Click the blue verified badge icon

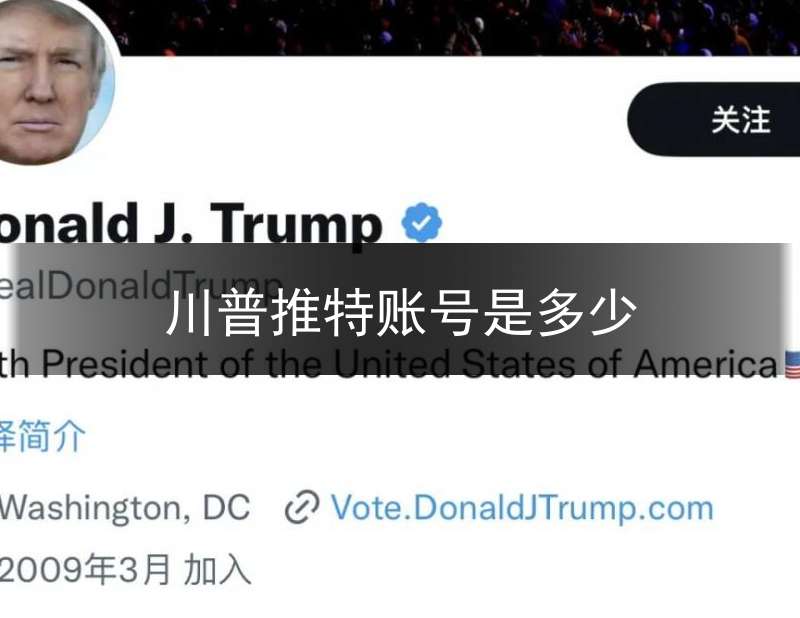point(421,223)
